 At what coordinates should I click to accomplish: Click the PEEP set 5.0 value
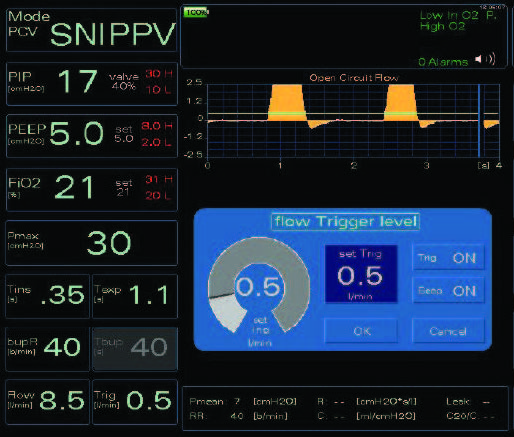(124, 134)
